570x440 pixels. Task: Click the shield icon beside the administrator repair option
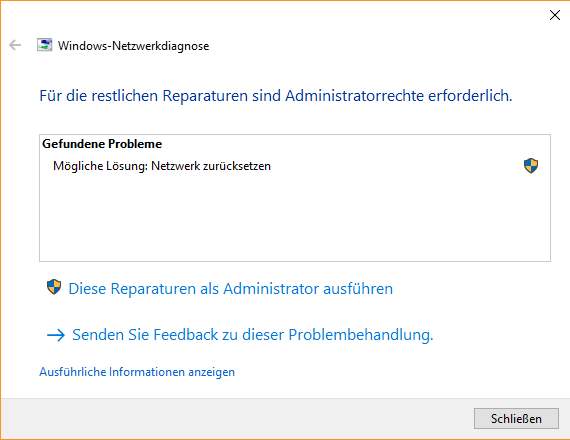click(x=54, y=287)
